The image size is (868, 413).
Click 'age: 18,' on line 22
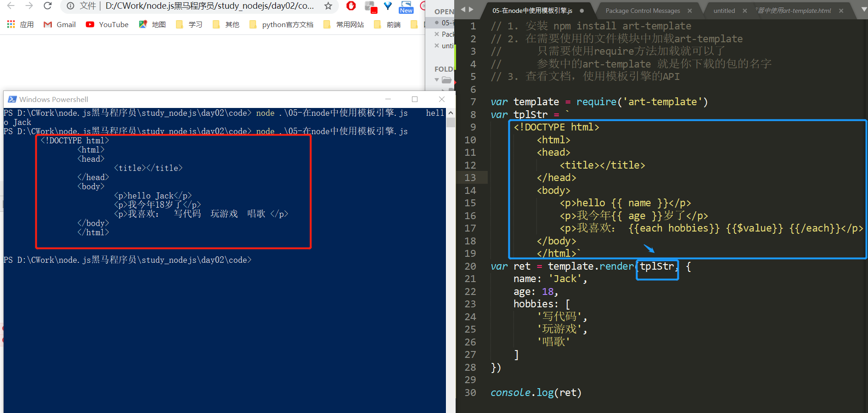coord(536,292)
